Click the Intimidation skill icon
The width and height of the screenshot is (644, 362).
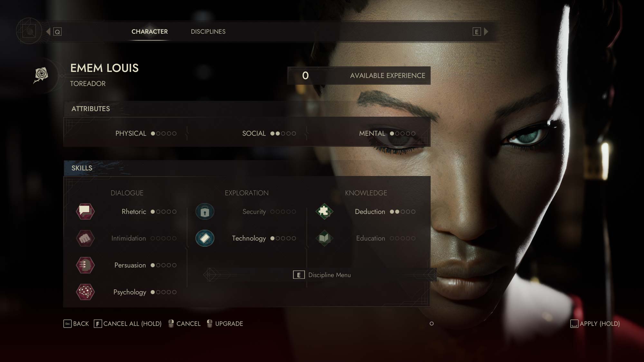pos(85,238)
